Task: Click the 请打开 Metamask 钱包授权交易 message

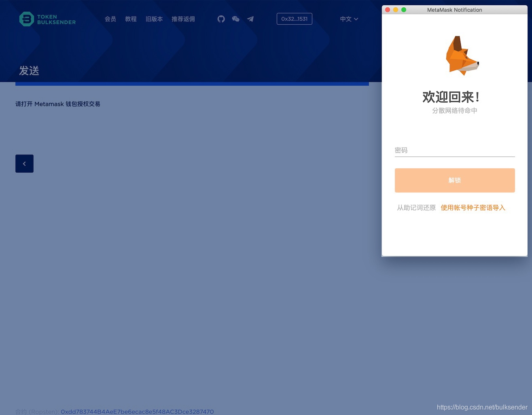Action: [58, 104]
